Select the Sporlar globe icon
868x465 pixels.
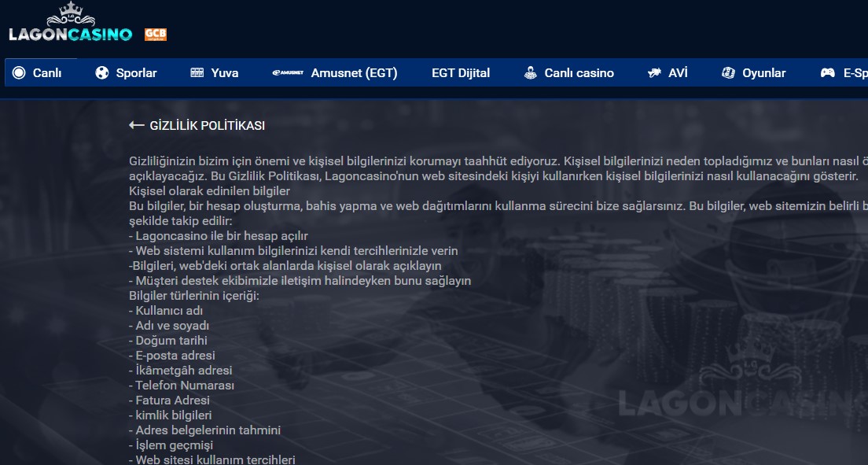pyautogui.click(x=101, y=72)
